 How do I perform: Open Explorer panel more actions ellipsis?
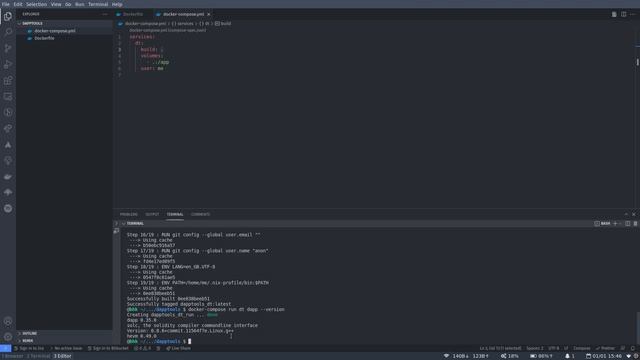[105, 14]
